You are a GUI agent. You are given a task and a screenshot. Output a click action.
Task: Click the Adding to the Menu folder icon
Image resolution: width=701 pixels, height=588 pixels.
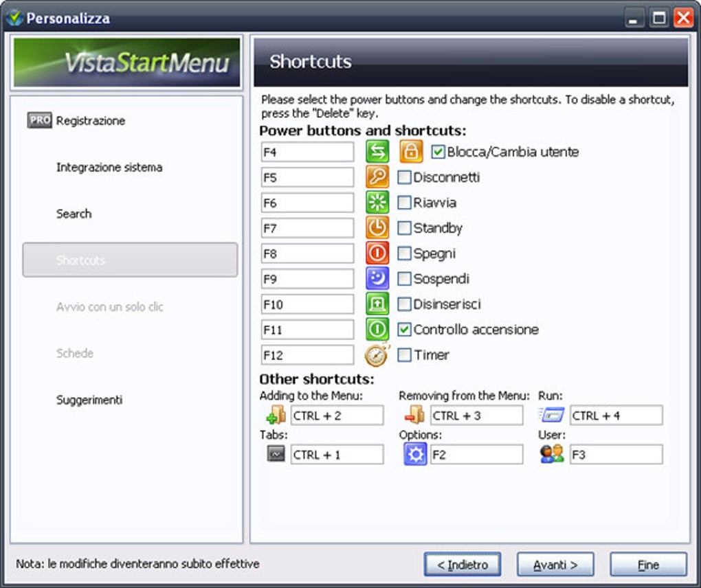coord(276,415)
